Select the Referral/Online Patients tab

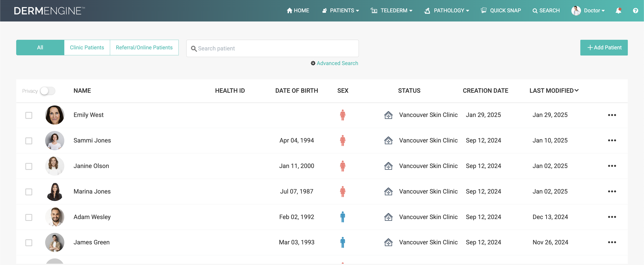pos(144,47)
